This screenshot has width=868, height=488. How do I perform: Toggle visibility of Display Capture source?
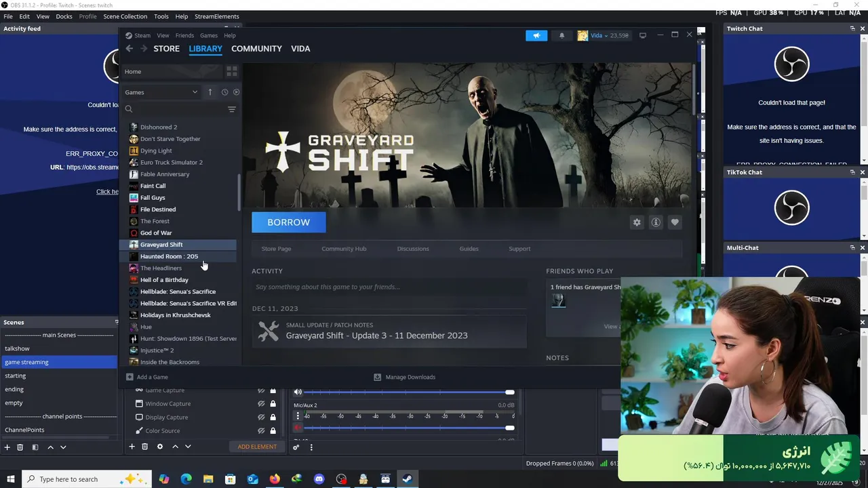(x=261, y=418)
